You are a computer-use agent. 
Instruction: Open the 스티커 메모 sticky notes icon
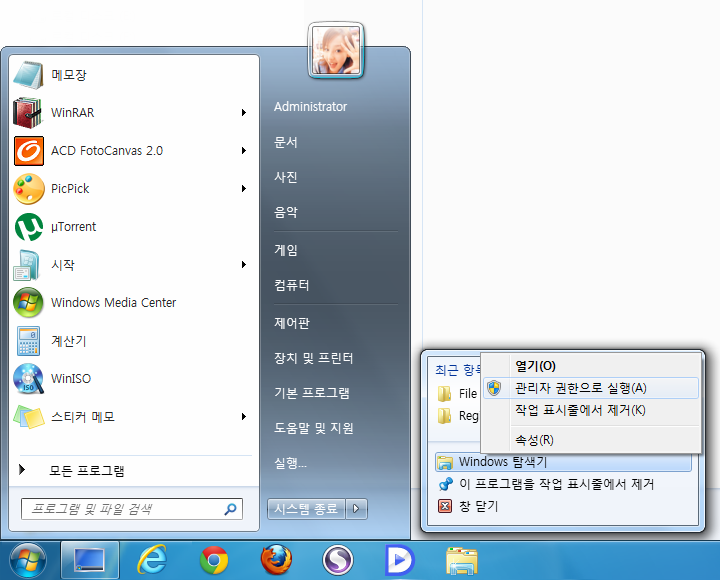(28, 417)
